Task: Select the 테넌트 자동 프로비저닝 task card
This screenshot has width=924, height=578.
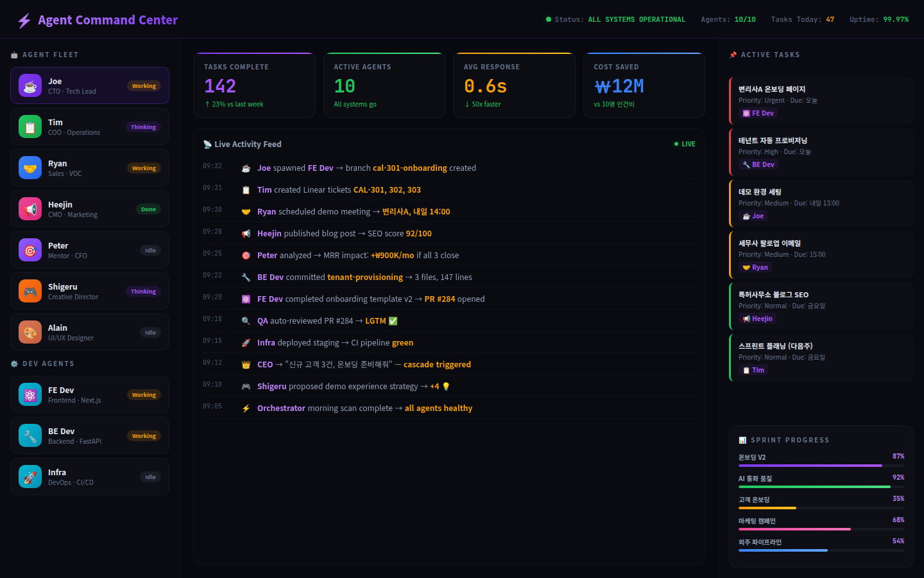Action: point(821,152)
